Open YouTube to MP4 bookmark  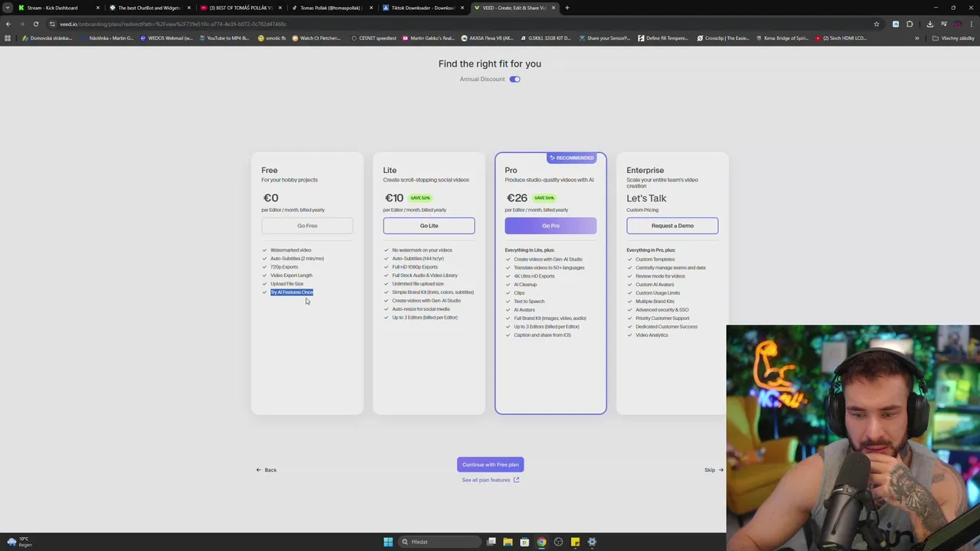(224, 38)
